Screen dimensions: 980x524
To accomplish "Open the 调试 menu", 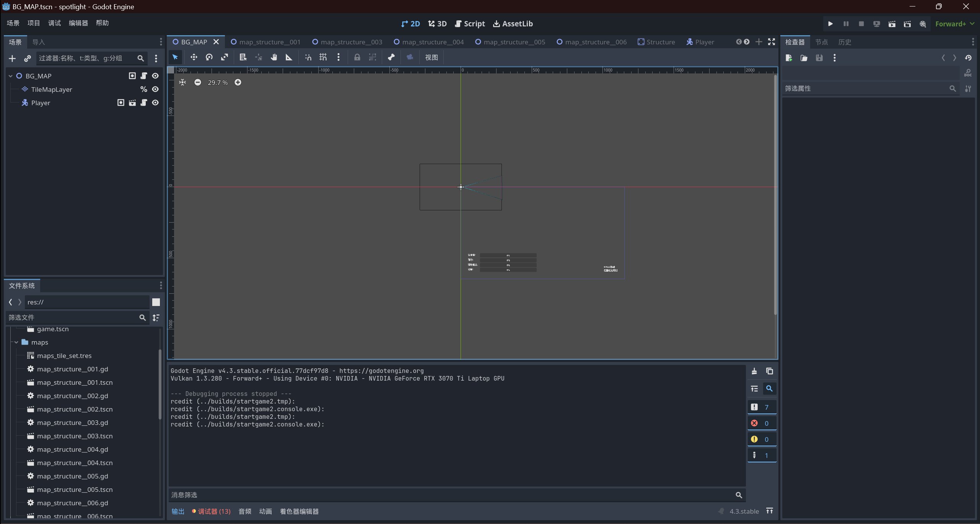I will [x=54, y=23].
